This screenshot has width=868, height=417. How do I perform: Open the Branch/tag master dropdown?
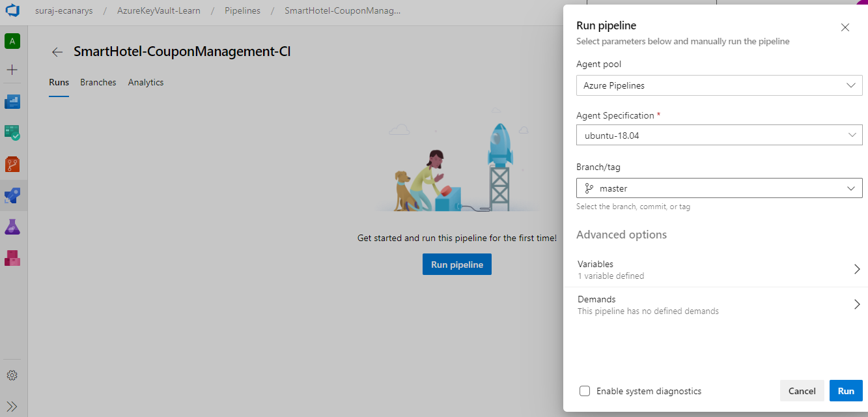point(720,188)
